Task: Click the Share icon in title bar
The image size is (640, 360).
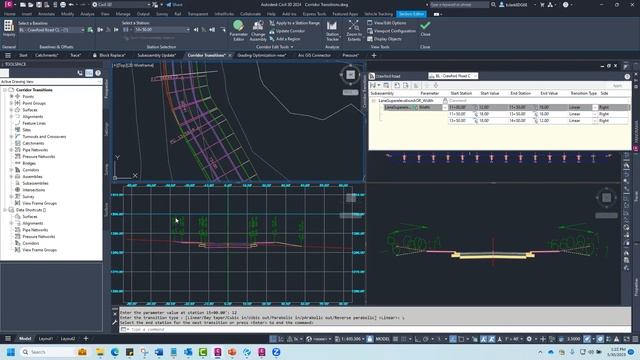Action: click(x=174, y=4)
